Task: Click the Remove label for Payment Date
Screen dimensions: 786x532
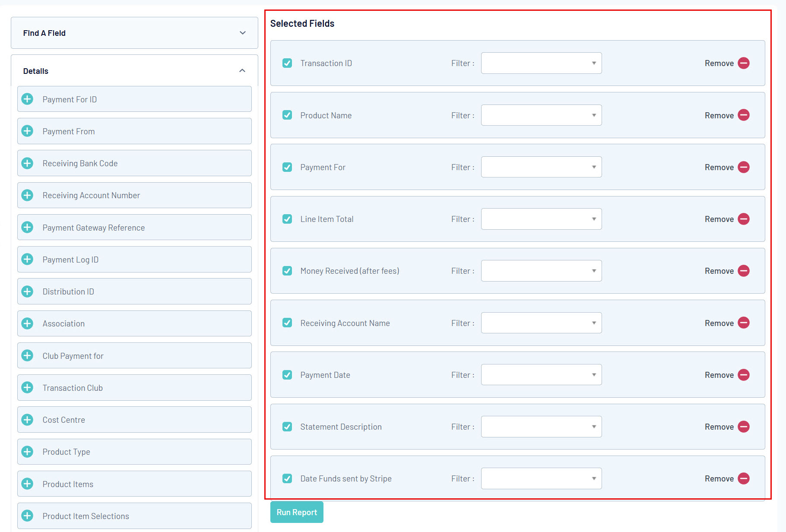Action: pos(719,375)
